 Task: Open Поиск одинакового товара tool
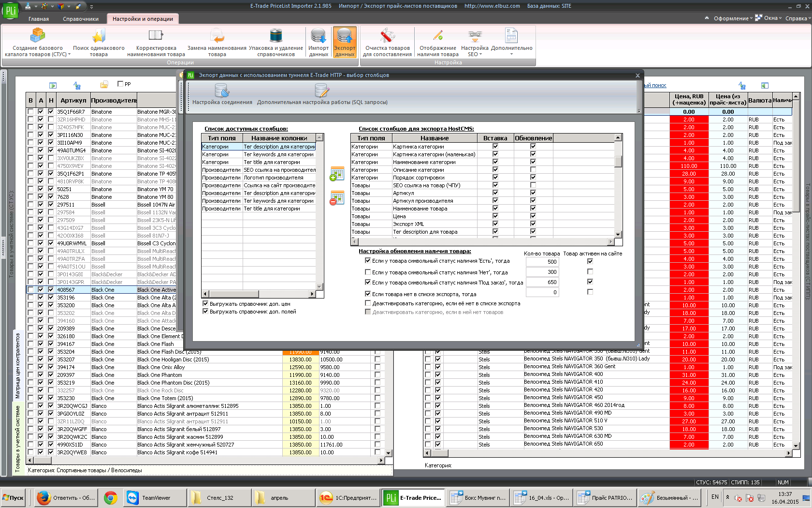(99, 43)
